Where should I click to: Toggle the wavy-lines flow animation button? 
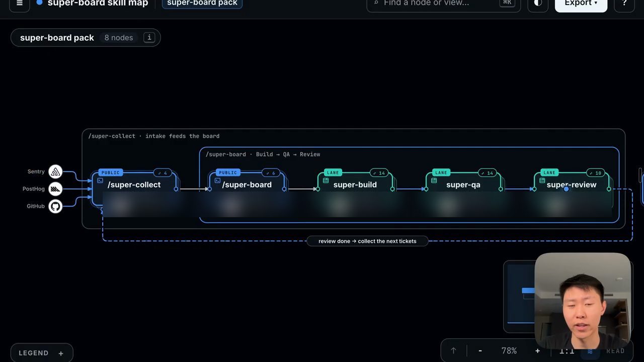point(590,351)
